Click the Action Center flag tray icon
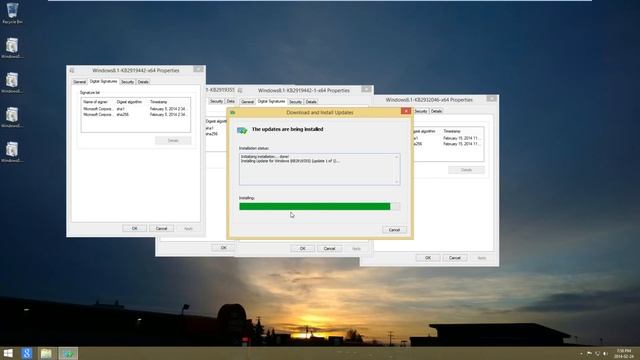This screenshot has height=360, width=640. pos(589,353)
